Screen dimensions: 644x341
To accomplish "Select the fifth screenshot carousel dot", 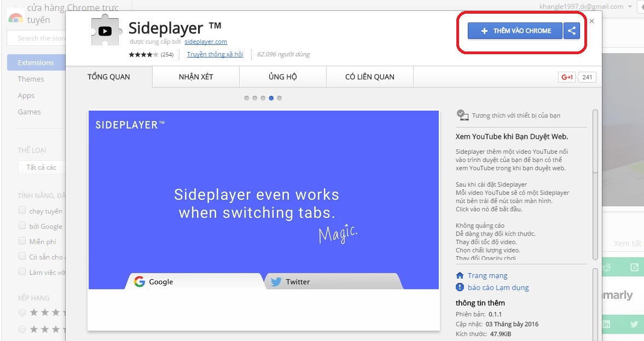I will pos(279,98).
